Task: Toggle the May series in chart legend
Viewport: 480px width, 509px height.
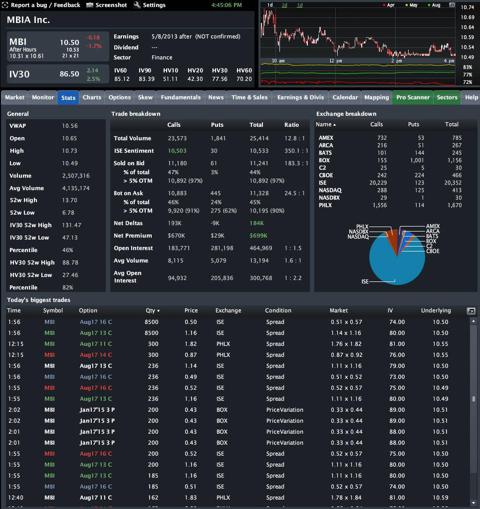Action: click(411, 5)
